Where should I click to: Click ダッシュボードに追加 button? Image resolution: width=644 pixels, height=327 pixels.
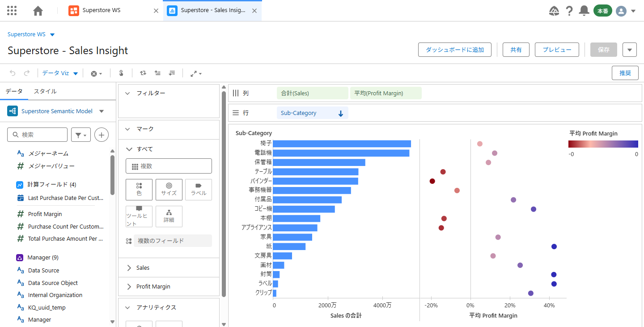[x=455, y=50]
